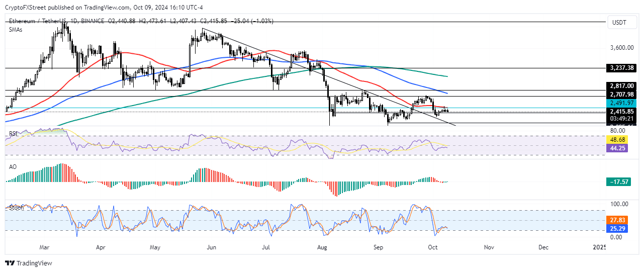Click the May label on time axis

155,248
